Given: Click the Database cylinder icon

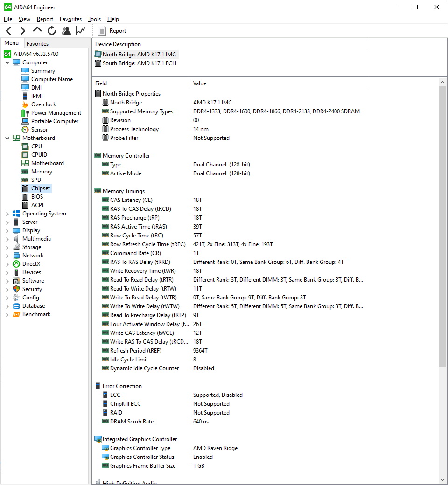Looking at the screenshot, I should 16,306.
